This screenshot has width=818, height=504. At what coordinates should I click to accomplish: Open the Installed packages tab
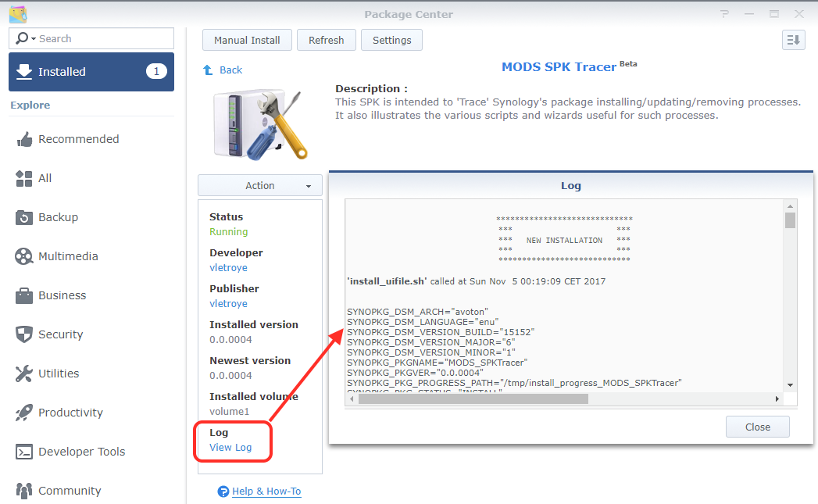(x=91, y=72)
